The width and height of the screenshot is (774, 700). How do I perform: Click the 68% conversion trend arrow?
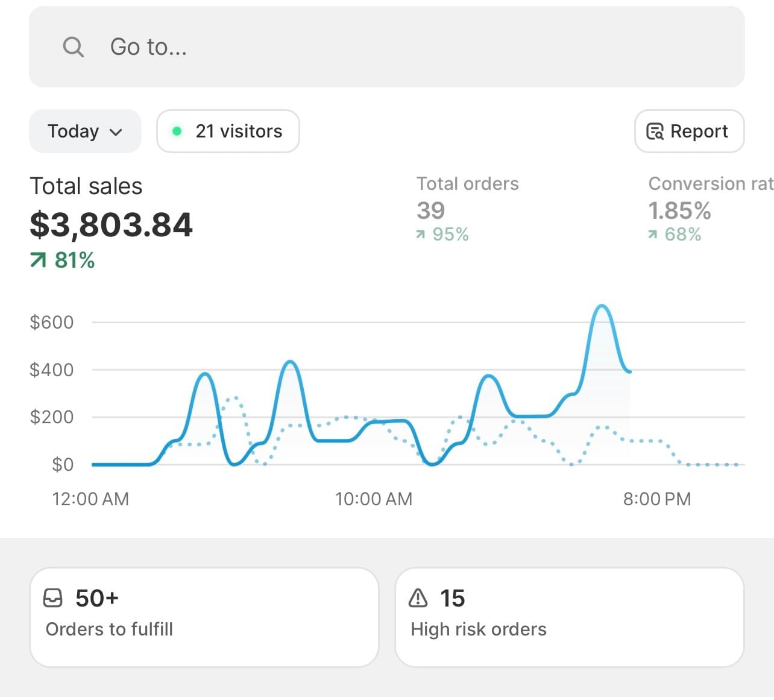(x=653, y=235)
